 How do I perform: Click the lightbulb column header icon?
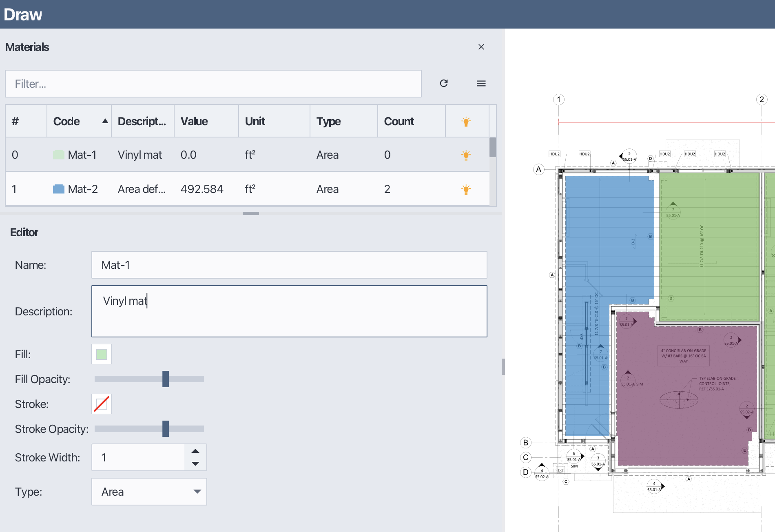click(466, 121)
